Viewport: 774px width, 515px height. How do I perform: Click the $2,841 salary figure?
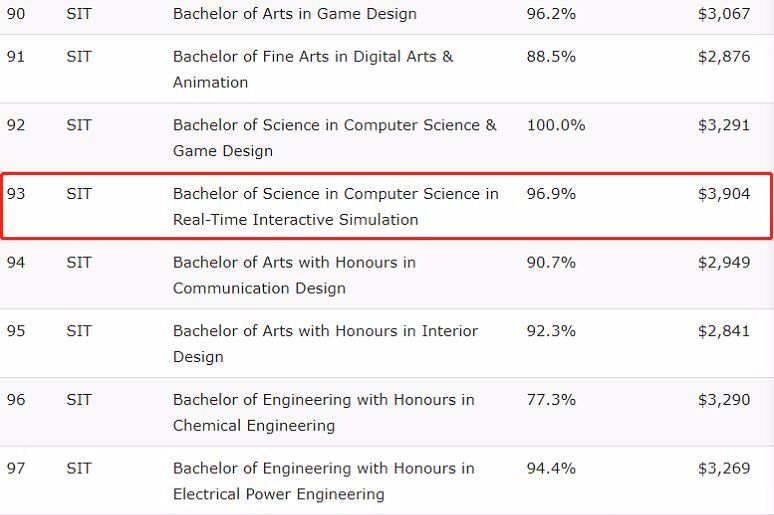tap(723, 331)
